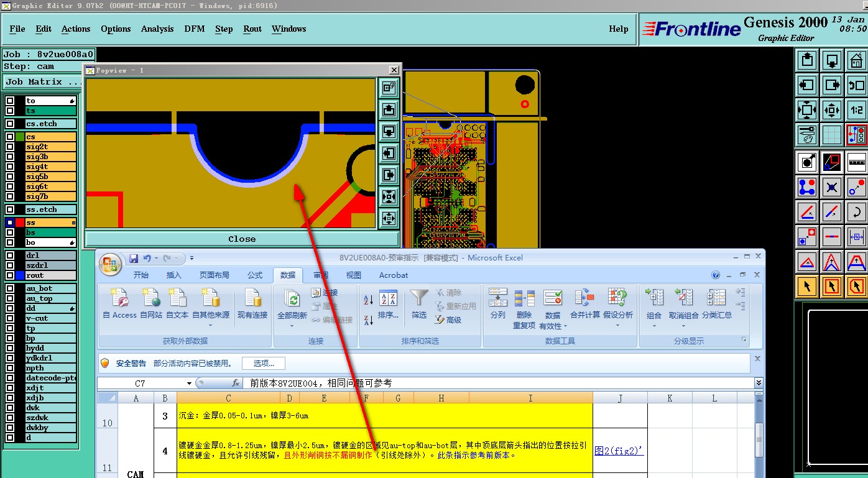Screen dimensions: 868x478
Task: Open the Name Box dropdown beside C7
Action: click(189, 383)
